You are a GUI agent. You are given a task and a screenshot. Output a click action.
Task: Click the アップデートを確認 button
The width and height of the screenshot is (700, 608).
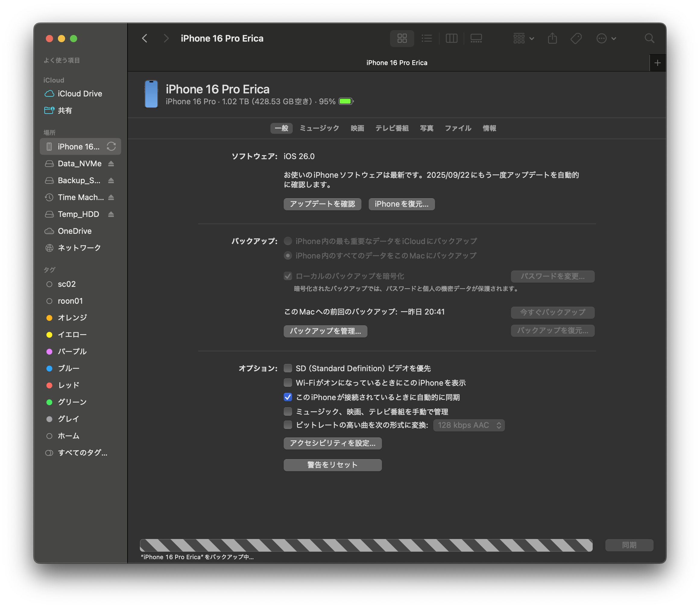(322, 204)
